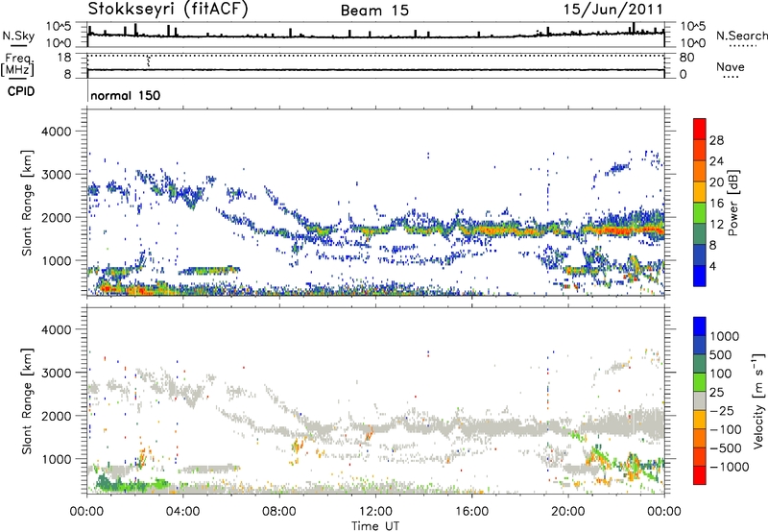
Task: Click the CPID label
Action: (21, 91)
